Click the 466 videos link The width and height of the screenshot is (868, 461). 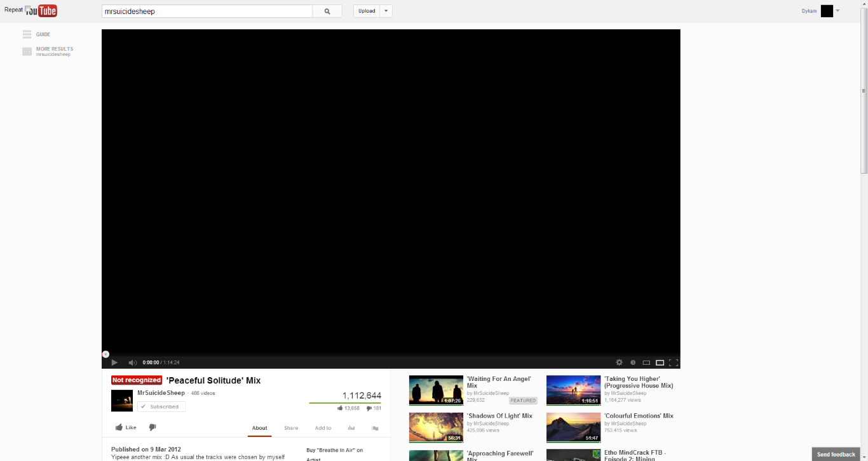point(203,393)
